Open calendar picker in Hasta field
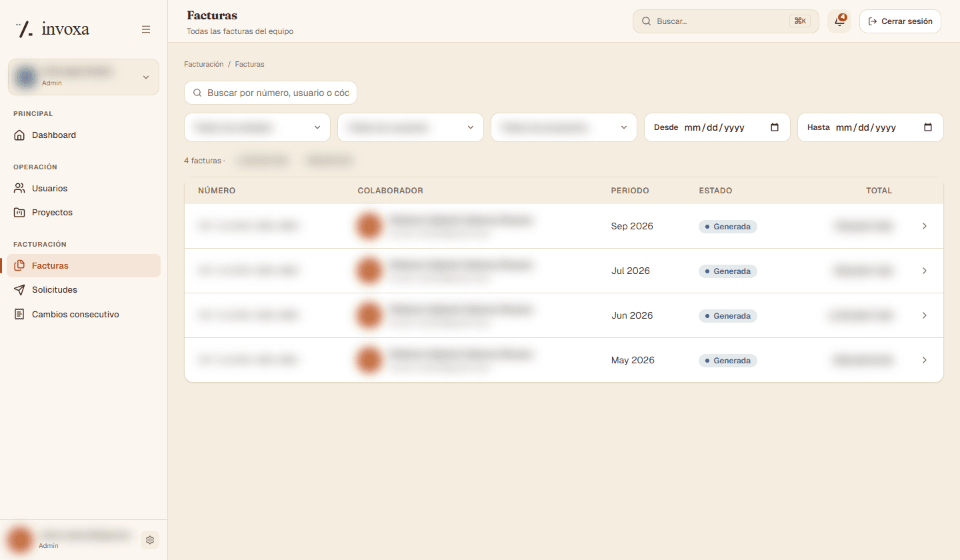Image resolution: width=960 pixels, height=560 pixels. 928,127
